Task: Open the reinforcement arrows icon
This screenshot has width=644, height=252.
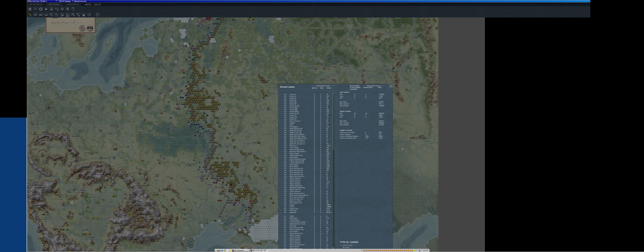Action: [x=62, y=9]
